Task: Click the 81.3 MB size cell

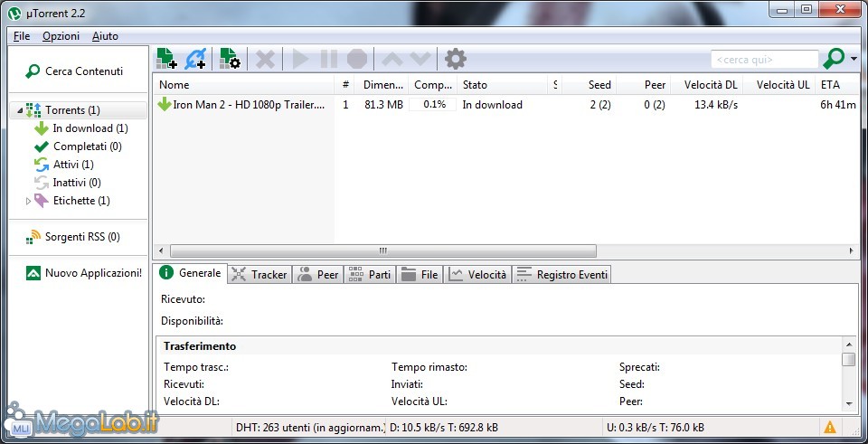Action: tap(383, 105)
